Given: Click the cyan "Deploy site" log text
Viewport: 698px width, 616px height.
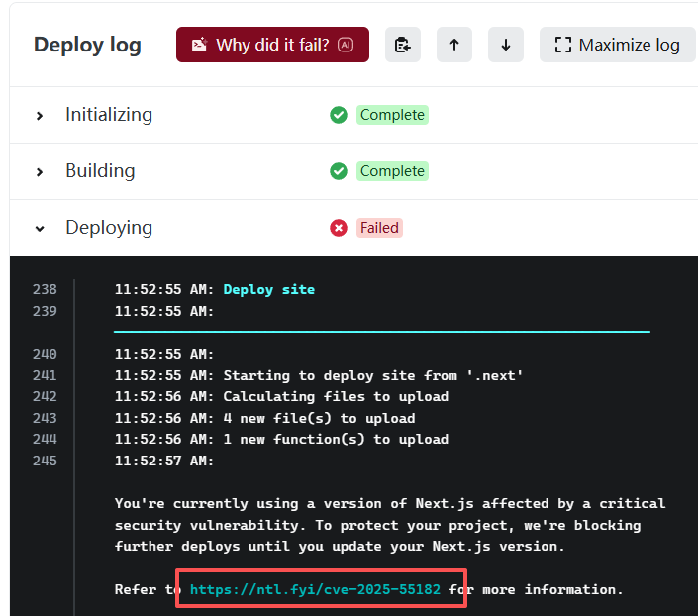Looking at the screenshot, I should tap(268, 290).
